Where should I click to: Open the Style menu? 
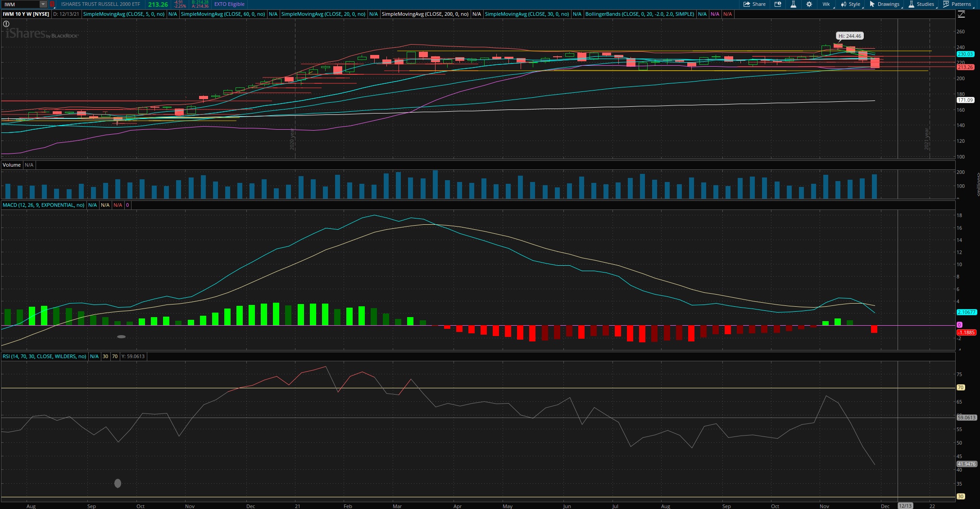850,4
